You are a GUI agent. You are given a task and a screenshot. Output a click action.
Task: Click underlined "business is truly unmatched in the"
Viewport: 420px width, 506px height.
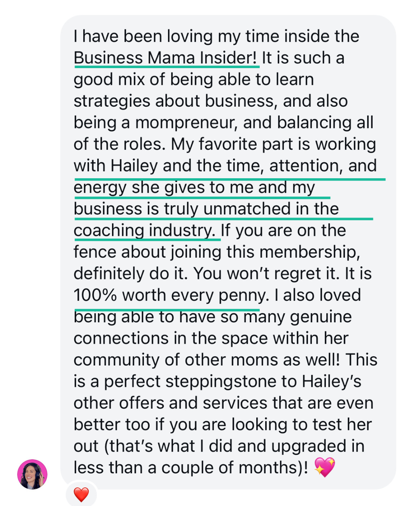[206, 209]
